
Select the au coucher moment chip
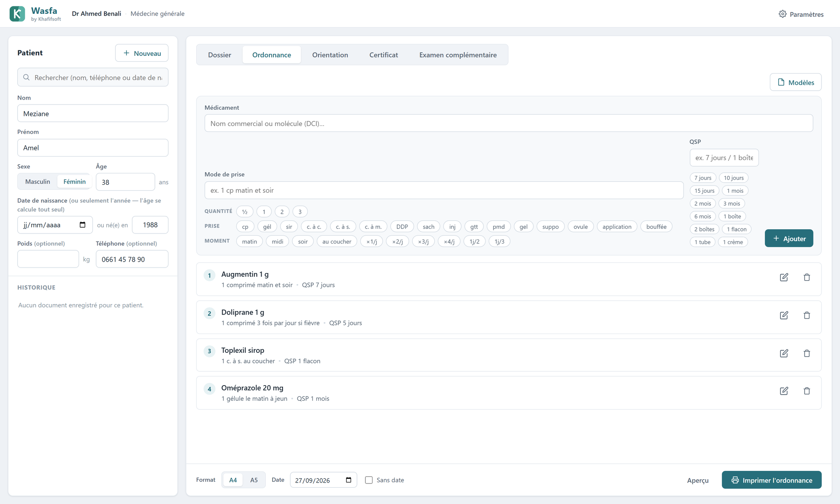point(337,241)
